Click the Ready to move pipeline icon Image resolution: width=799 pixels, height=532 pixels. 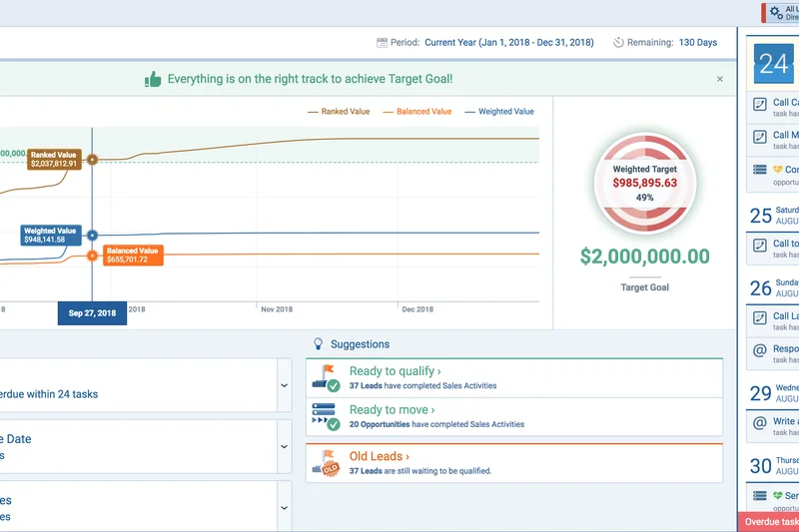coord(327,417)
